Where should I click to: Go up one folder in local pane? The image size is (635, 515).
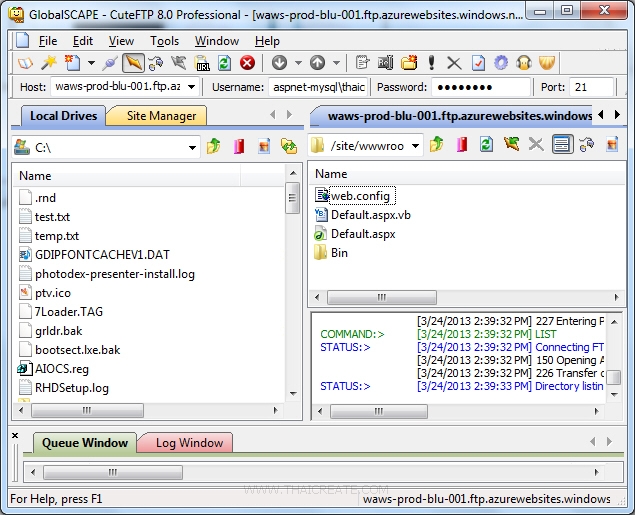pyautogui.click(x=213, y=146)
